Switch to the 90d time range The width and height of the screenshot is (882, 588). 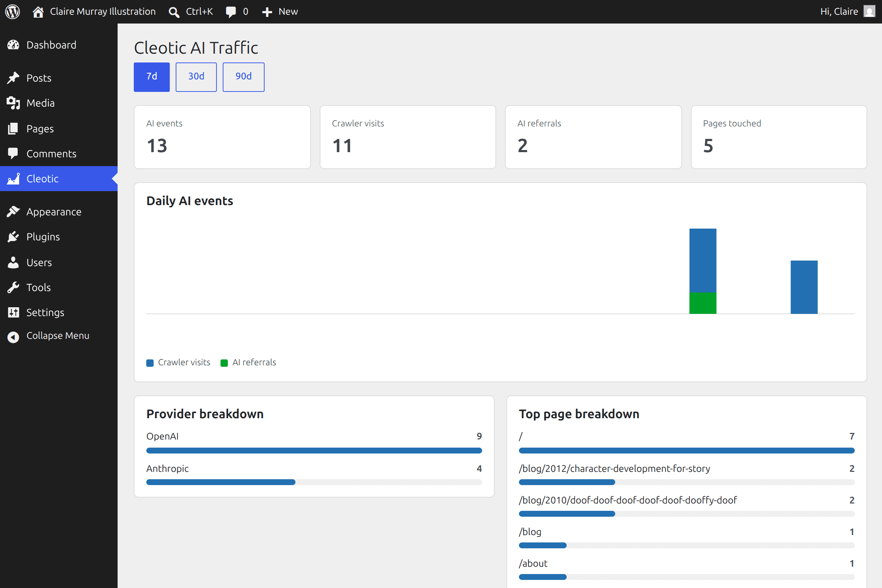pos(243,77)
